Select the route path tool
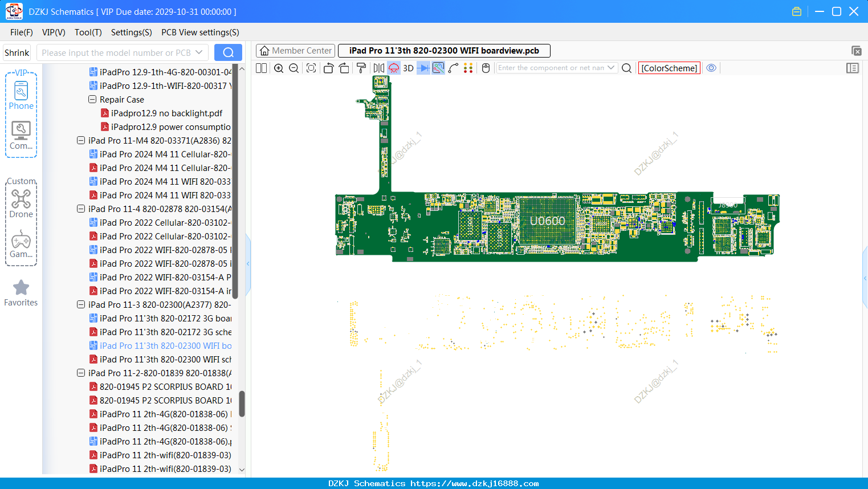This screenshot has width=868, height=489. [454, 68]
